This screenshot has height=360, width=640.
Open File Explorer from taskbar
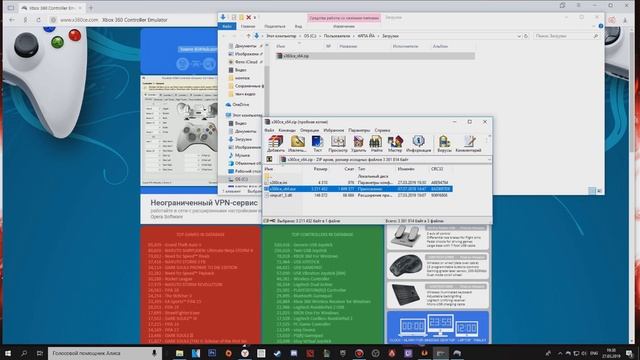coord(180,353)
